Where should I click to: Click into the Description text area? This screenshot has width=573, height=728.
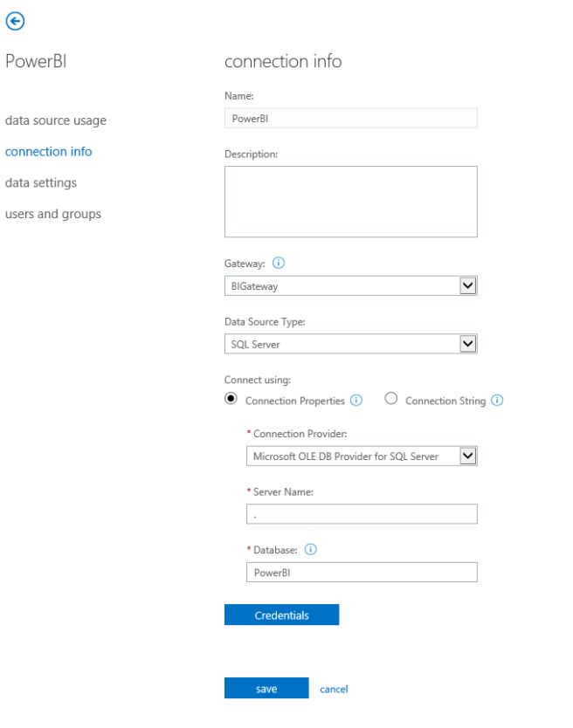(350, 202)
